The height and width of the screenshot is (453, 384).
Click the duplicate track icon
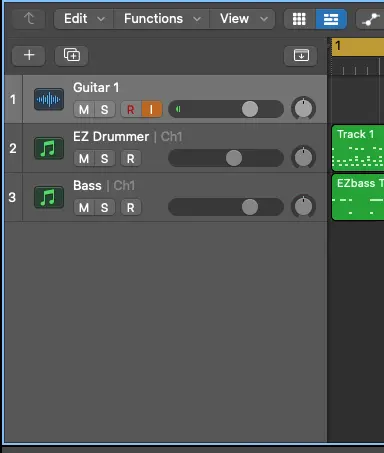[72, 55]
